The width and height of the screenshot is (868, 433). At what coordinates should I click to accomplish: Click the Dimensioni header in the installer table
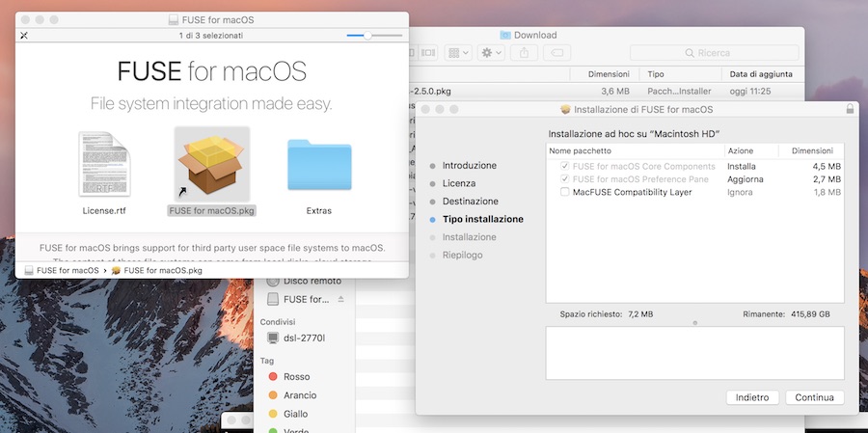pos(811,150)
